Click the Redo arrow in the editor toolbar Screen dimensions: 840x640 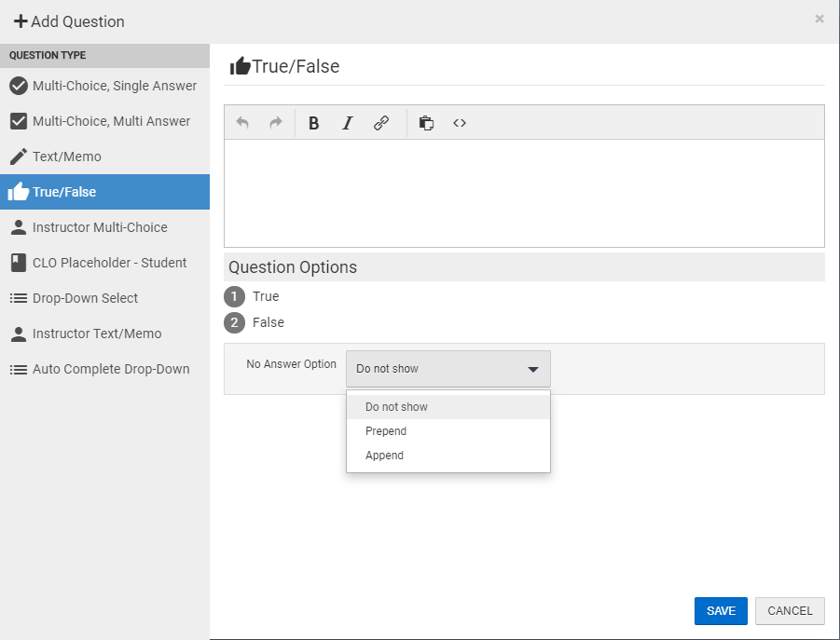click(x=275, y=123)
